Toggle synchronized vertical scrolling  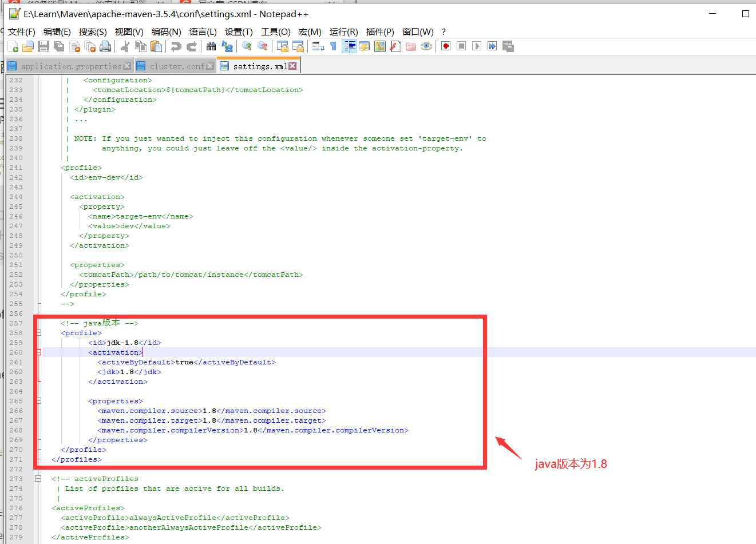point(282,46)
